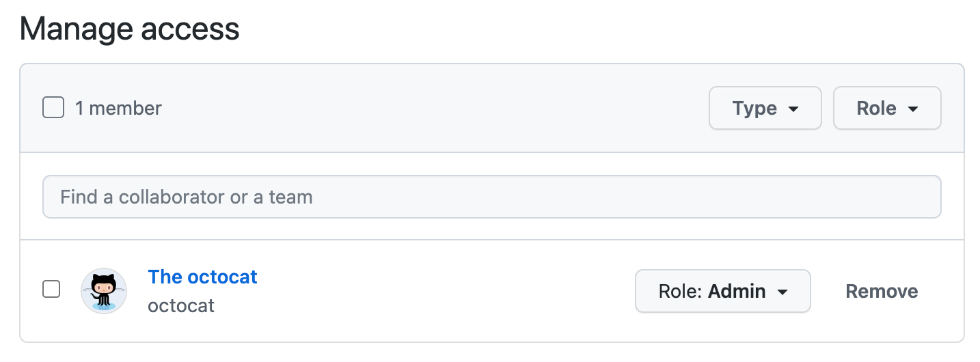
Task: Click the octocat username text
Action: 181,305
